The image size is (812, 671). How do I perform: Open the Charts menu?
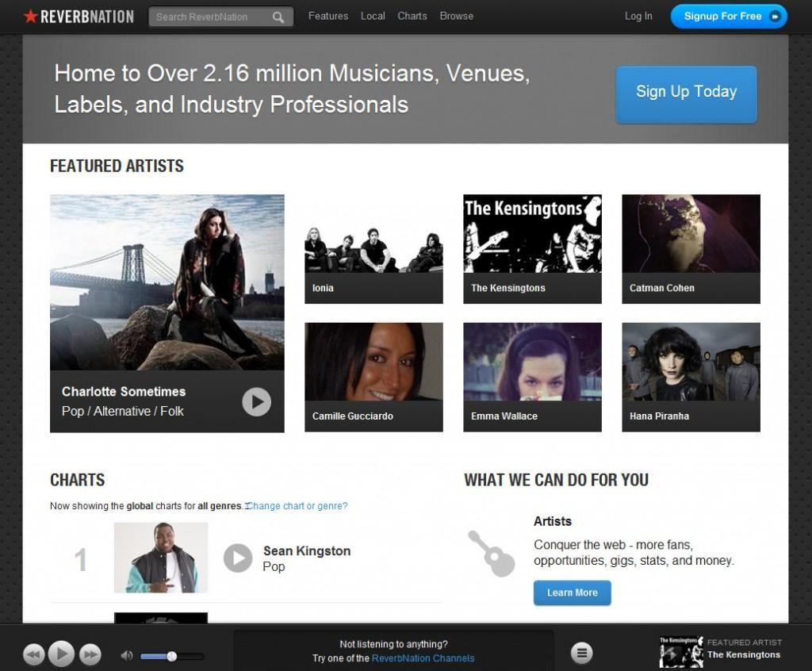pos(412,16)
